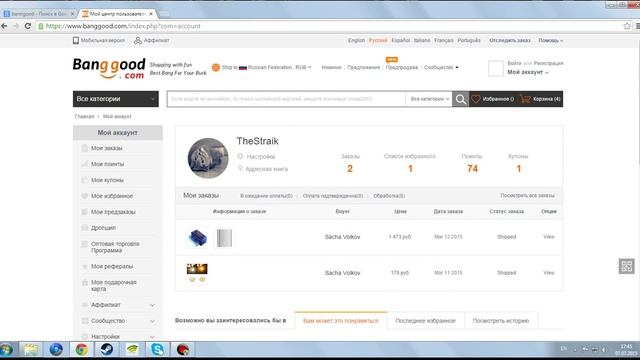Image resolution: width=640 pixels, height=360 pixels.
Task: Open search Все категории filter dropdown
Action: click(x=429, y=99)
